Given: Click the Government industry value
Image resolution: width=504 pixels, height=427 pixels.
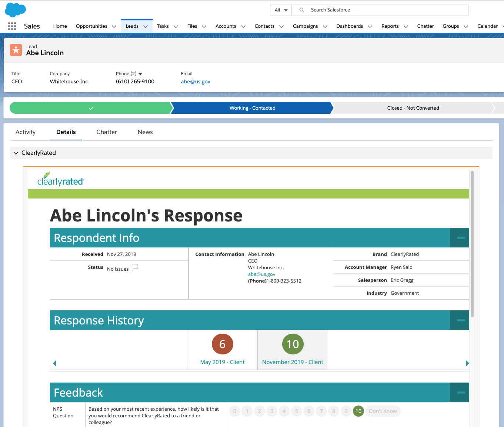Looking at the screenshot, I should pos(405,293).
